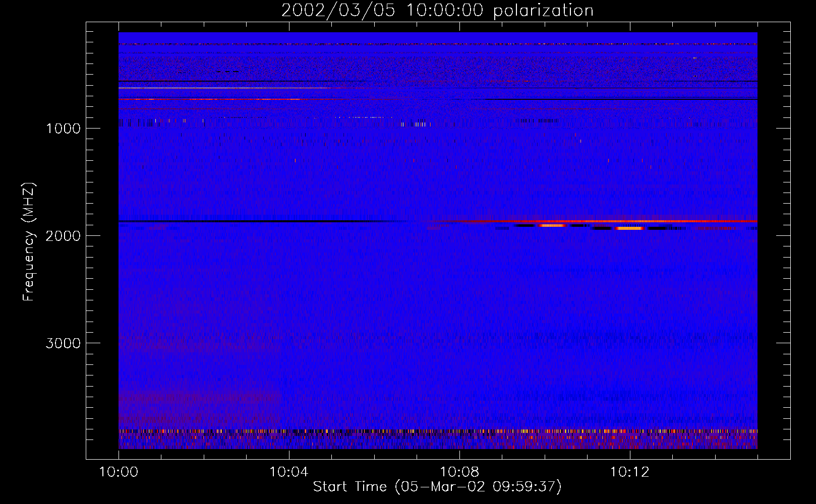The height and width of the screenshot is (504, 816).
Task: Click the 'Start Time (05-Mar-02 09:59:37)' label
Action: (x=437, y=487)
